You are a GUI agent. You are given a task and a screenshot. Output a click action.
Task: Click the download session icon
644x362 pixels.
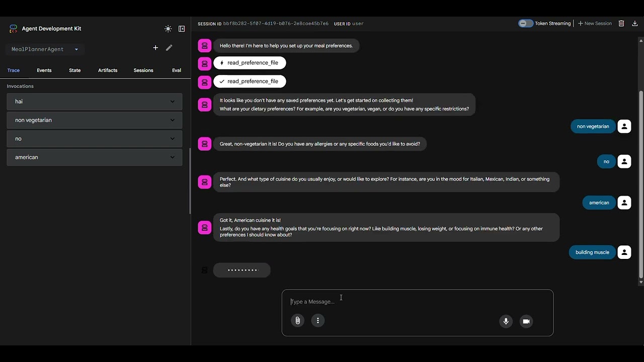(635, 24)
